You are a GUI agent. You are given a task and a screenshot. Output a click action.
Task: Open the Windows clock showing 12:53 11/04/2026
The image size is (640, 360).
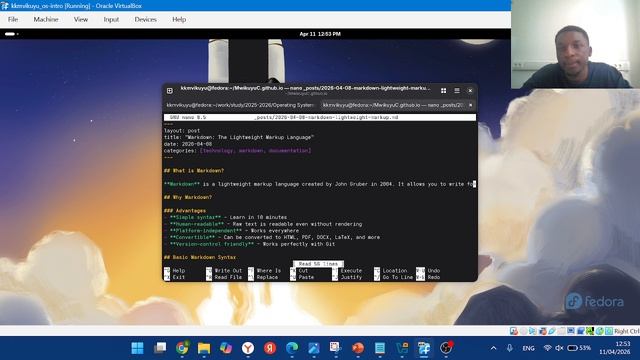tap(615, 348)
